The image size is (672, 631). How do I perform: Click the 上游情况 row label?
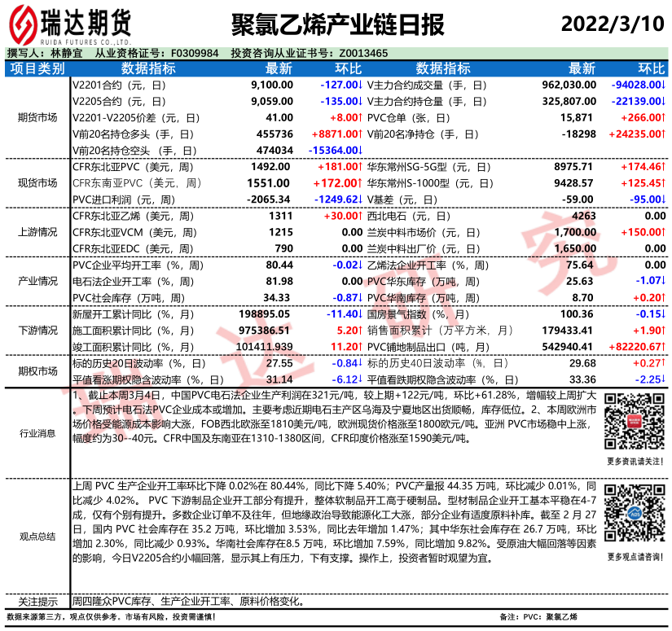click(37, 232)
